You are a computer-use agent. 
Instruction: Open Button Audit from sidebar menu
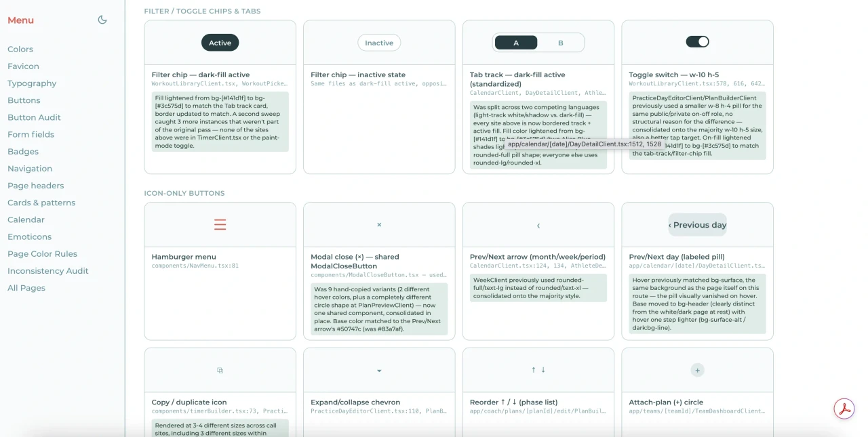tap(34, 117)
